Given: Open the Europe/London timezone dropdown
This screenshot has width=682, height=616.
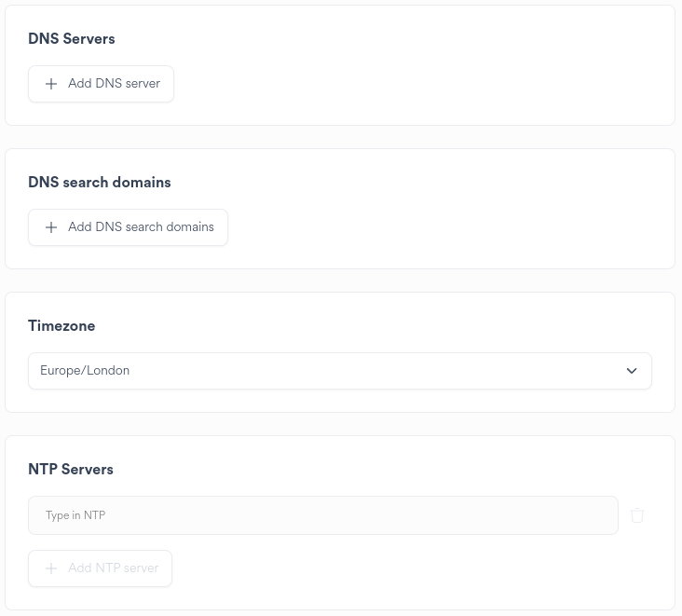Looking at the screenshot, I should pos(339,371).
